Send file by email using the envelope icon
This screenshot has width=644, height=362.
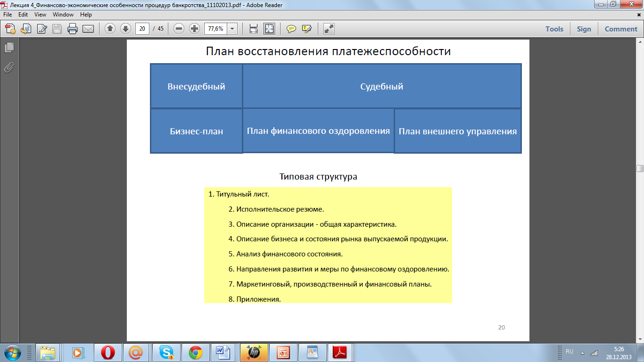[x=88, y=29]
